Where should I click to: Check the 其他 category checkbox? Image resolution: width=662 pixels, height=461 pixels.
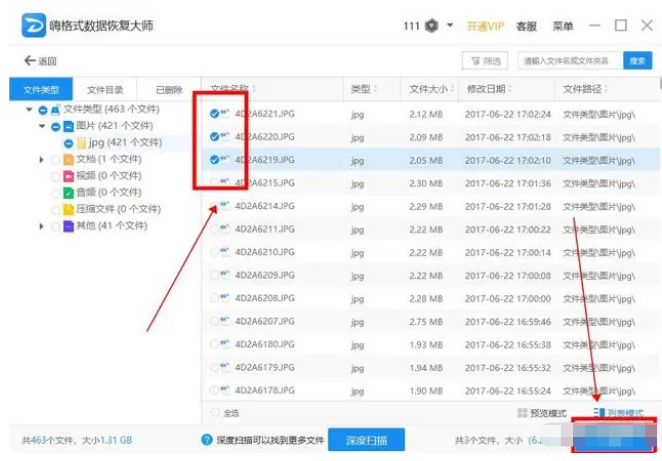[55, 227]
